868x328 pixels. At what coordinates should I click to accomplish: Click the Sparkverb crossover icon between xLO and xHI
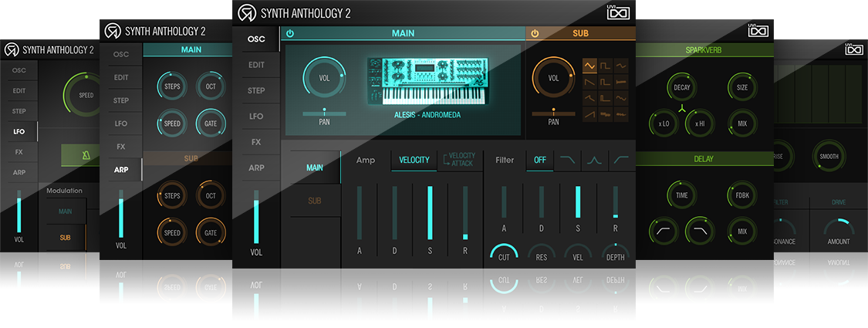pos(683,107)
